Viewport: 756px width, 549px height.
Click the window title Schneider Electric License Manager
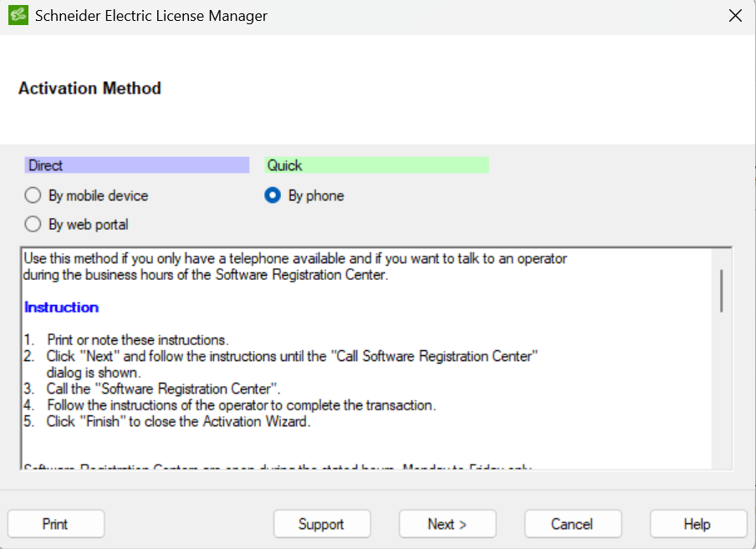click(x=151, y=16)
